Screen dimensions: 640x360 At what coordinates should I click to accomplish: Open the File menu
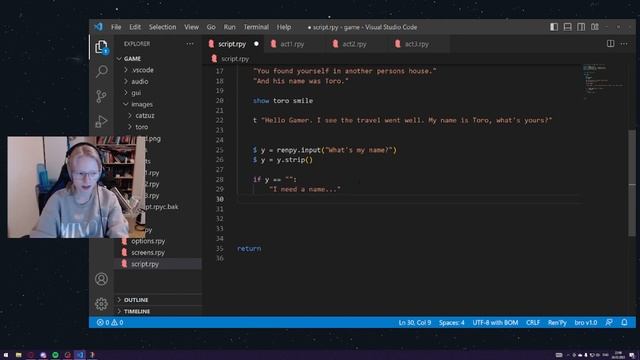coord(116,27)
